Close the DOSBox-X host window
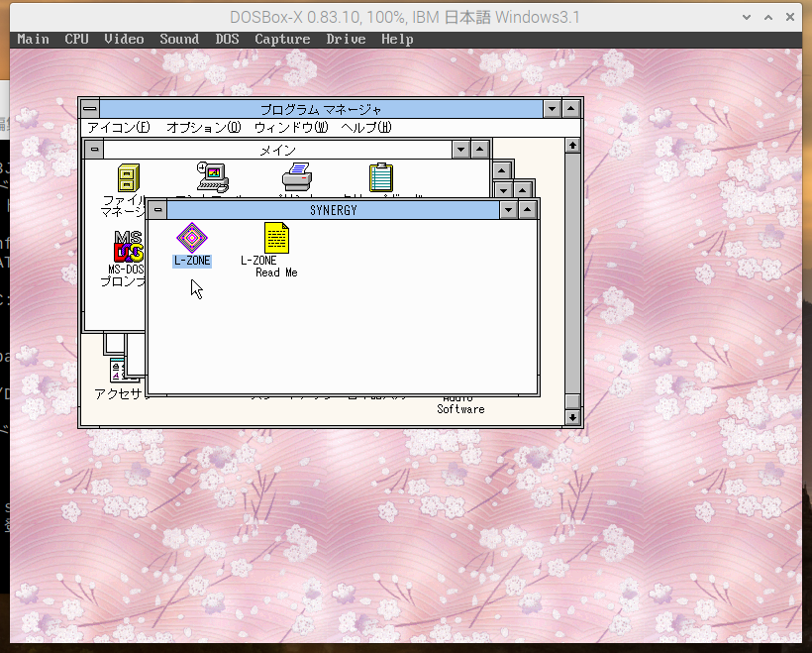Viewport: 812px width, 653px height. pos(790,17)
